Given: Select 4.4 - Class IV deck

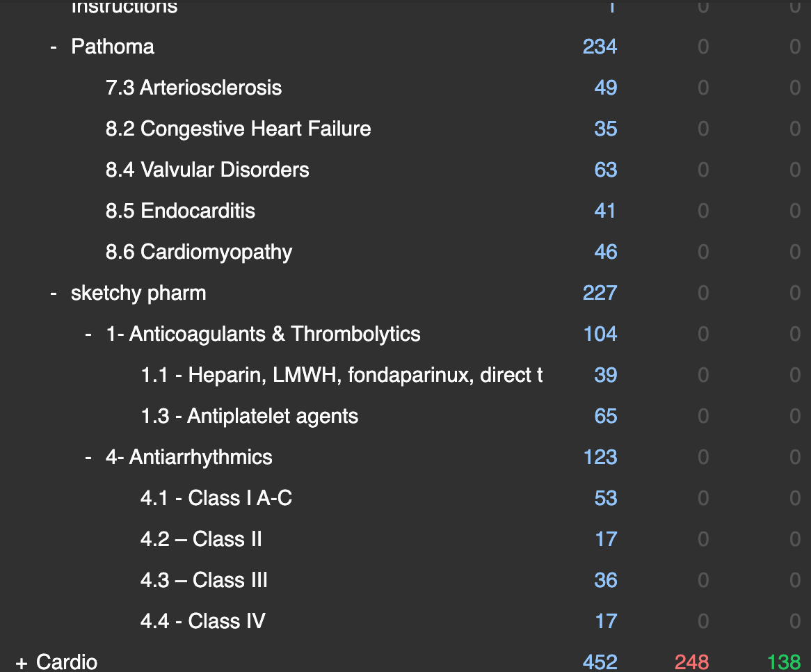Looking at the screenshot, I should pos(202,622).
